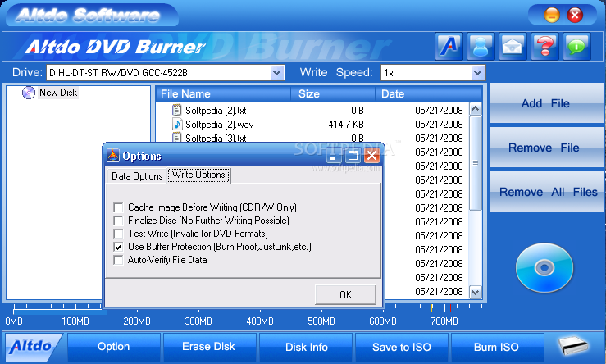Click the envelope mail icon

513,47
